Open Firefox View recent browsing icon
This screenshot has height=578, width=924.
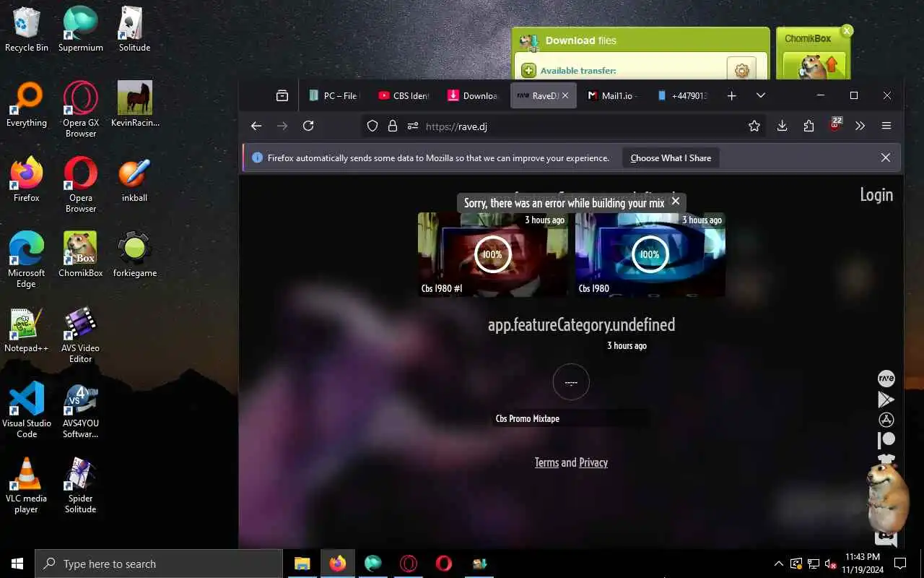tap(282, 95)
